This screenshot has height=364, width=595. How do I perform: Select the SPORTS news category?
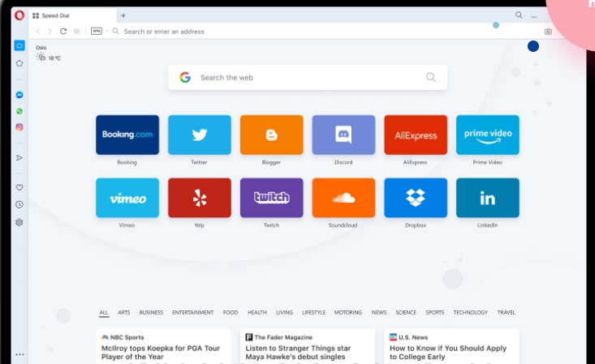pyautogui.click(x=435, y=312)
